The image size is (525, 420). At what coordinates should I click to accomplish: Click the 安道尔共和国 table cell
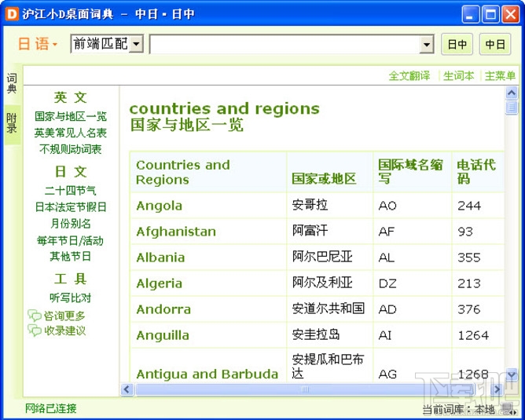[x=328, y=309]
